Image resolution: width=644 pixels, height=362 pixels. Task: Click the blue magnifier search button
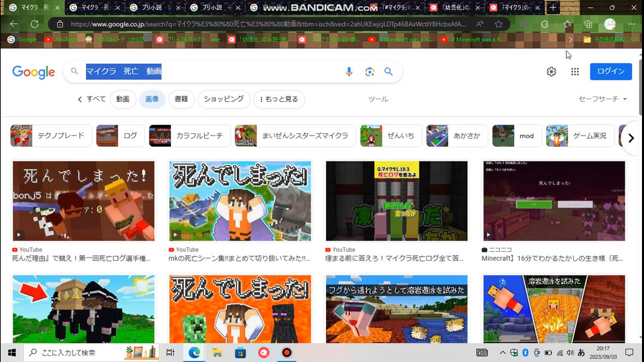388,72
